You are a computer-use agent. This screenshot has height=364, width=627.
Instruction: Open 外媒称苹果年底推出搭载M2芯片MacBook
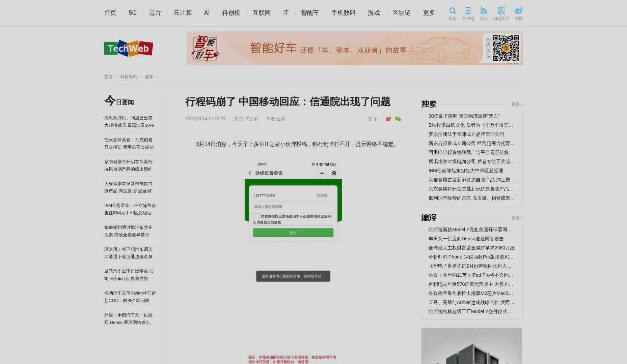pos(471,293)
